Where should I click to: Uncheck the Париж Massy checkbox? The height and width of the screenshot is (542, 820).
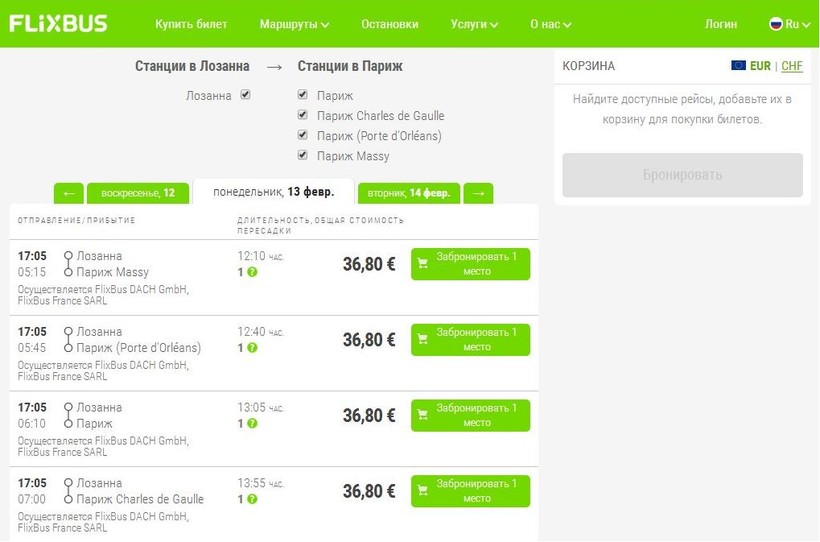303,156
